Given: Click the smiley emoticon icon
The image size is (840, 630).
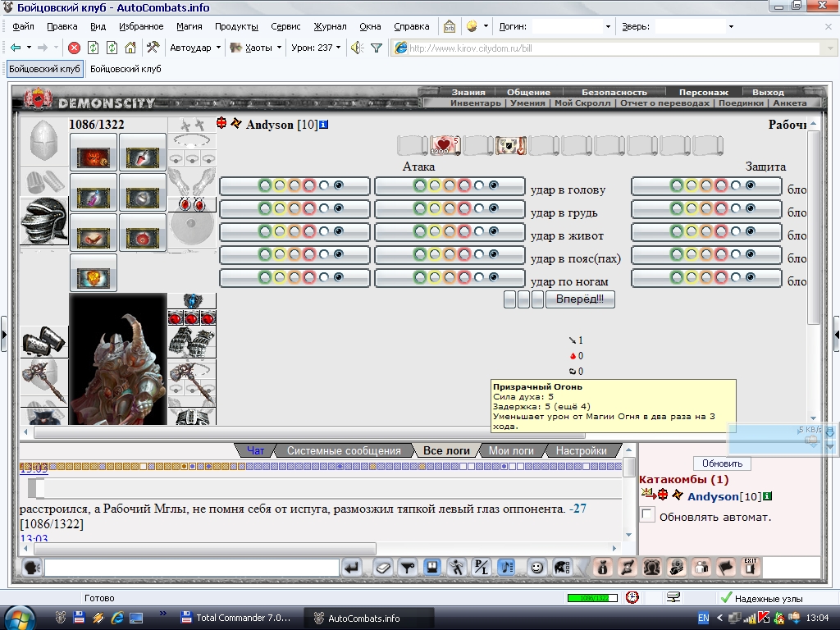Looking at the screenshot, I should pos(536,568).
